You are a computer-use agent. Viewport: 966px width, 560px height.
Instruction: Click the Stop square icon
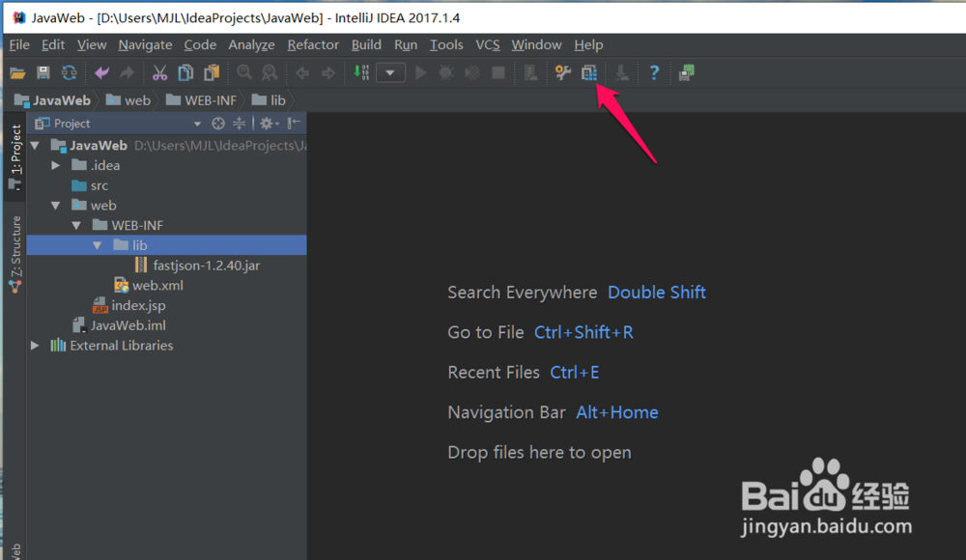click(x=498, y=72)
